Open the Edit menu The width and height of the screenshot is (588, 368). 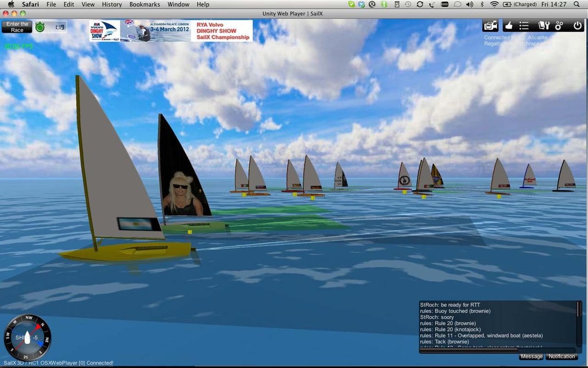click(x=69, y=4)
